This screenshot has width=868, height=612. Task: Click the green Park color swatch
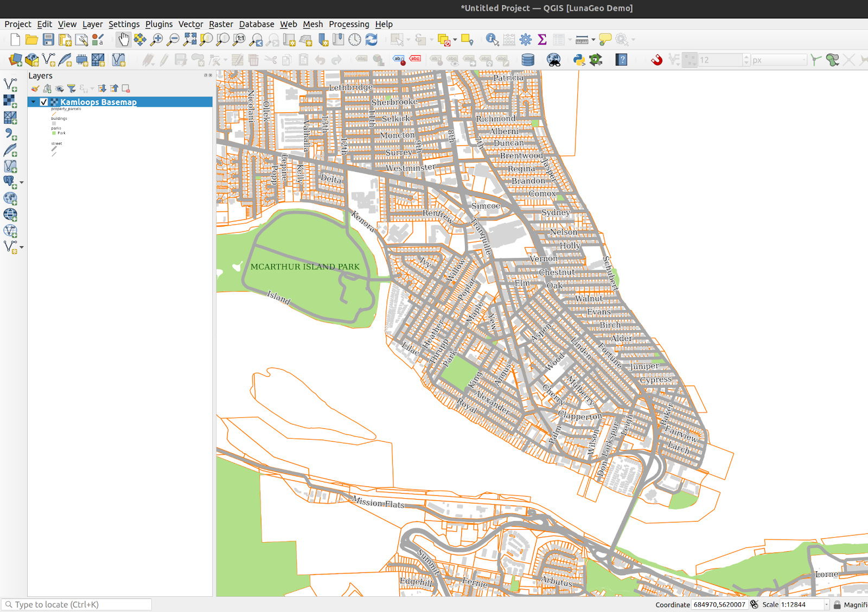pyautogui.click(x=54, y=133)
